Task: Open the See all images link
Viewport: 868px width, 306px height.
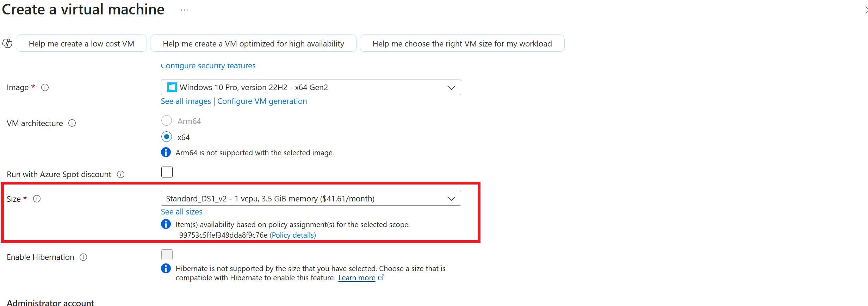Action: tap(186, 101)
